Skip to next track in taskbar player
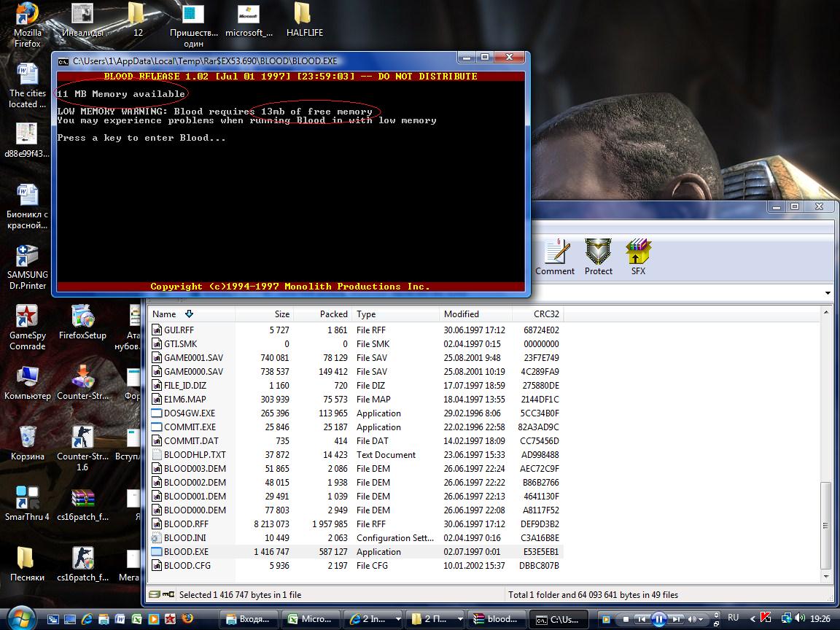The height and width of the screenshot is (630, 840). click(676, 619)
